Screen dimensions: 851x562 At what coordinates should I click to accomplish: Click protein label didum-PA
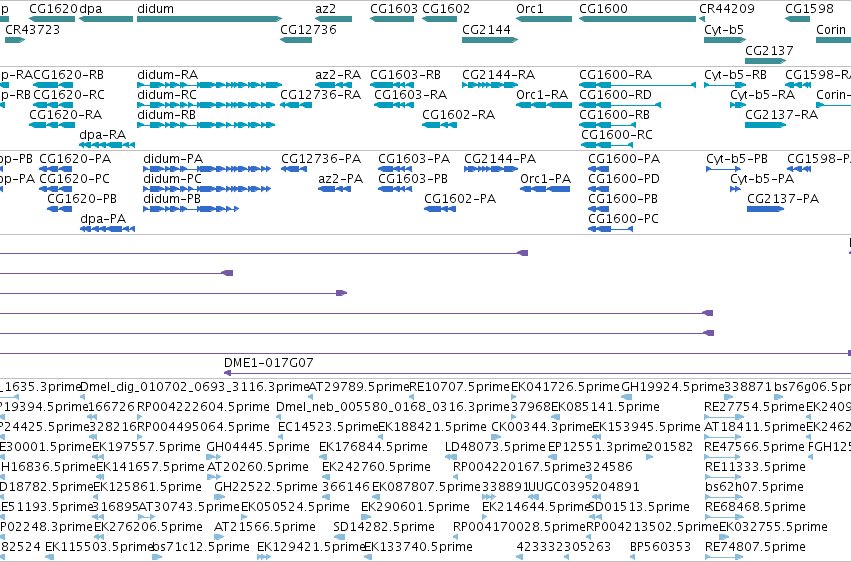pos(173,158)
